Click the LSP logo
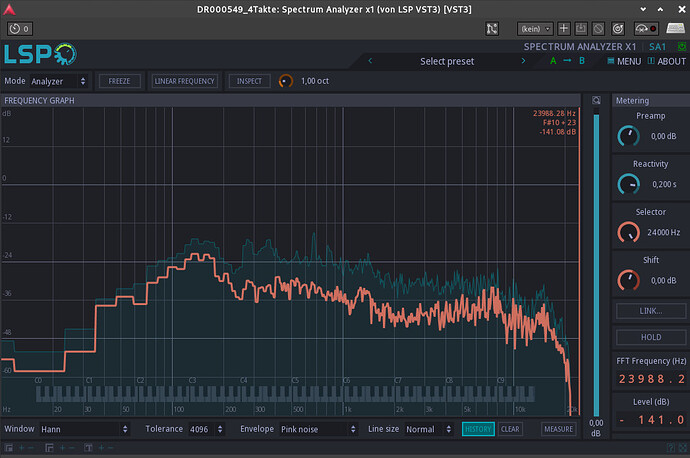This screenshot has height=458, width=690. tap(39, 54)
